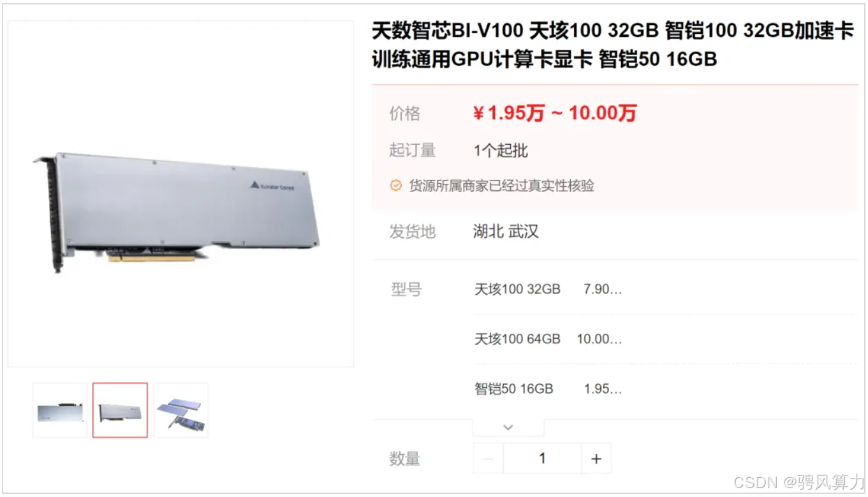Click the merchant verification check icon
The height and width of the screenshot is (497, 868).
[396, 186]
